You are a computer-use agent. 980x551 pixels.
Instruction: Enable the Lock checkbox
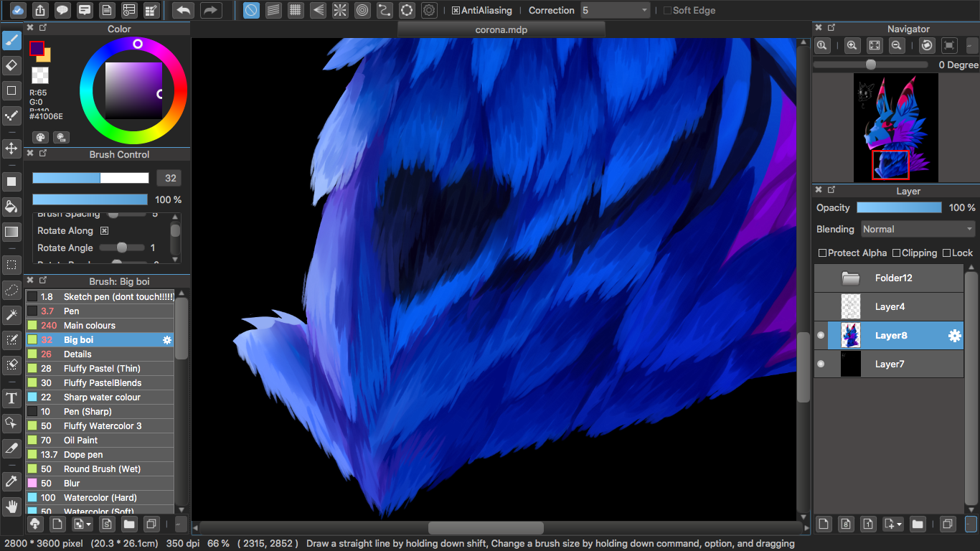pyautogui.click(x=946, y=253)
